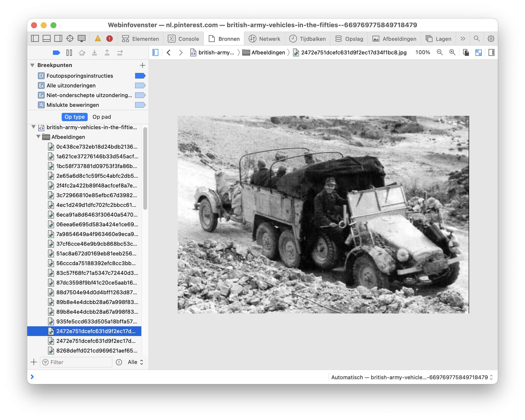Select image 8268deffd021cd969621aef65
Viewport: 525px width, 420px height.
pyautogui.click(x=85, y=351)
